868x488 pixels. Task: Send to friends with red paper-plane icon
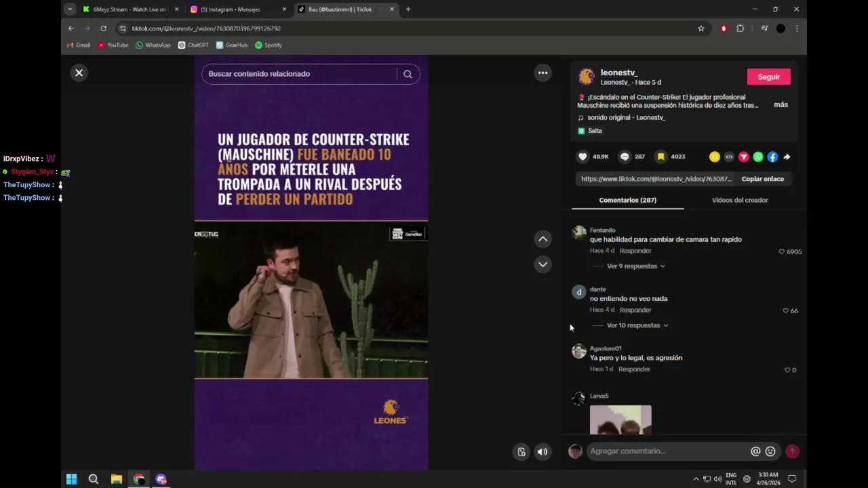pyautogui.click(x=743, y=157)
